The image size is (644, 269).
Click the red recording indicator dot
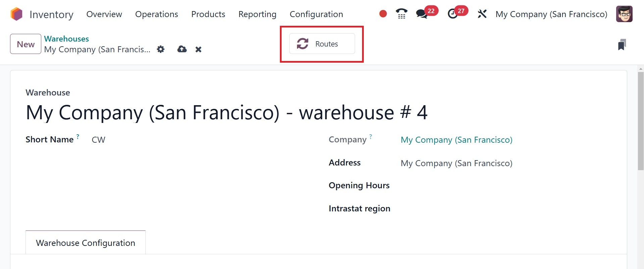pos(383,14)
